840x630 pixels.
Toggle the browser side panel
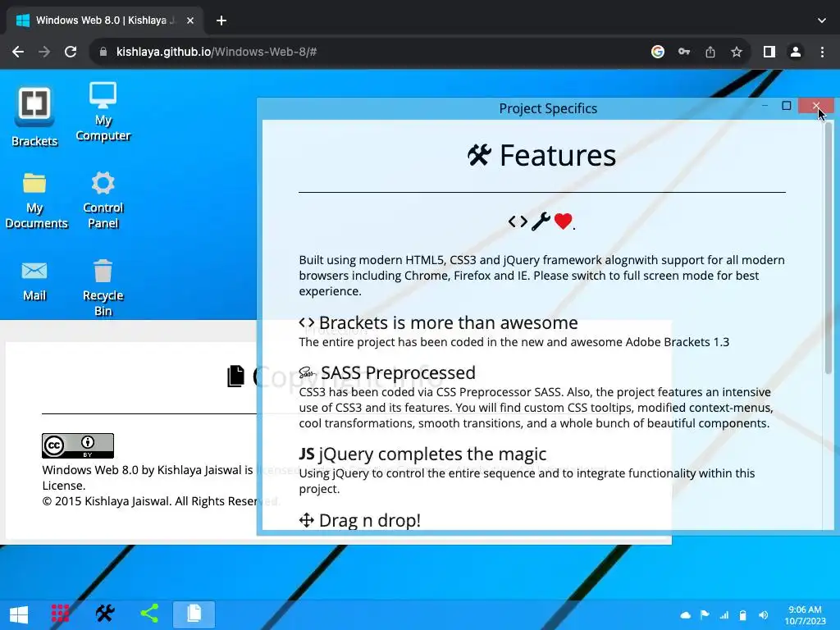coord(769,52)
